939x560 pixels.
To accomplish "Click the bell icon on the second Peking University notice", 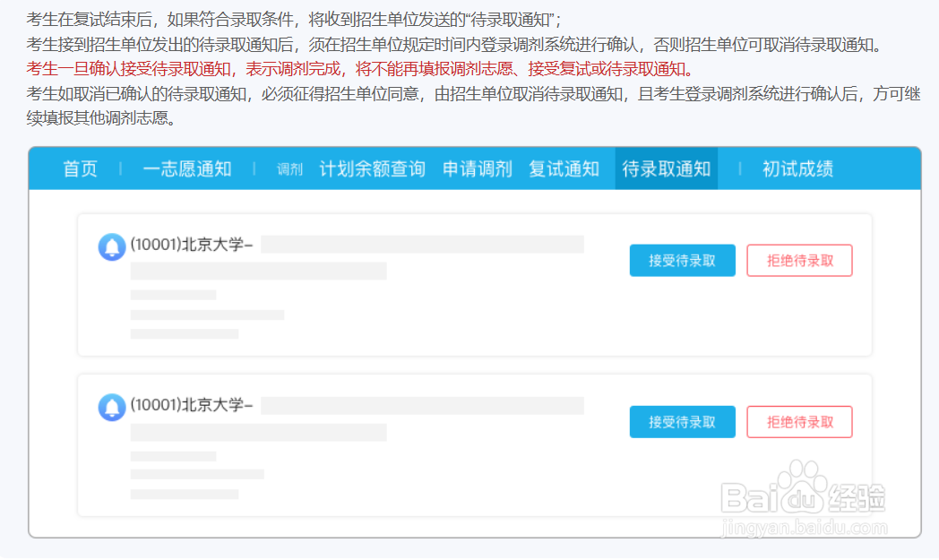I will [111, 405].
